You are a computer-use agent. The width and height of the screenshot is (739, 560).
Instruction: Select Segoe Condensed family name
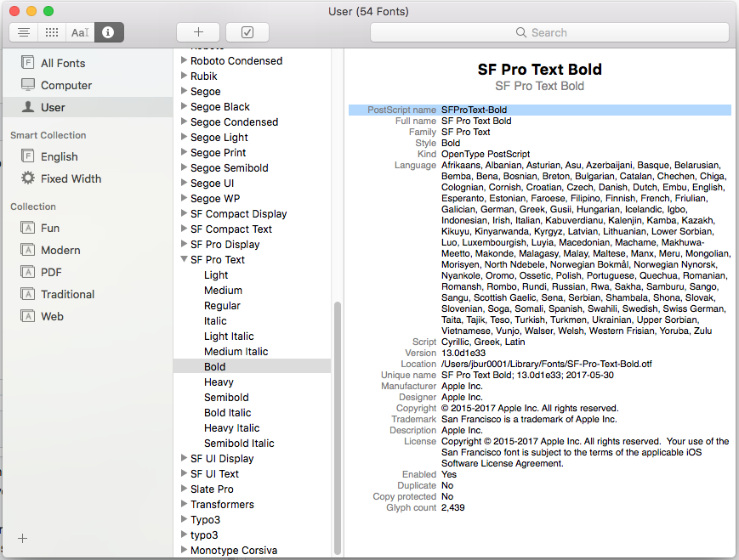click(x=234, y=122)
